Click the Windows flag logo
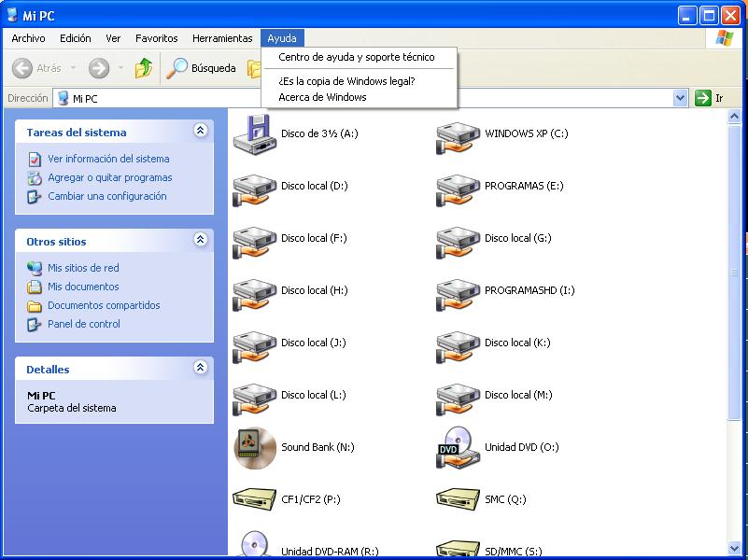Screen dimensions: 748x560 (724, 38)
